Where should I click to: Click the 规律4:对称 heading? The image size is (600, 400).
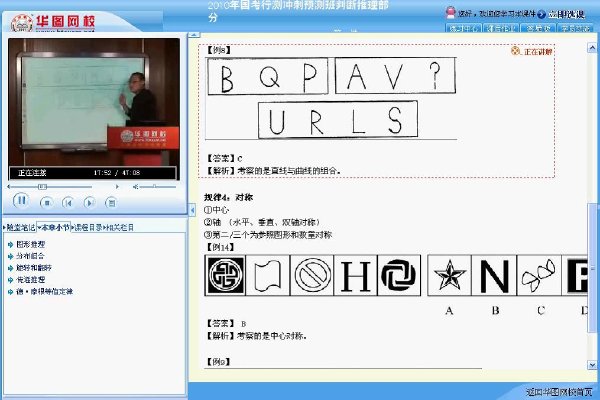228,198
